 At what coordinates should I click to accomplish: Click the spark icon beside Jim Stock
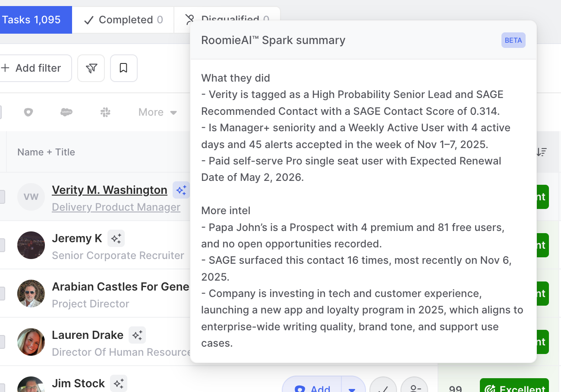pyautogui.click(x=119, y=383)
